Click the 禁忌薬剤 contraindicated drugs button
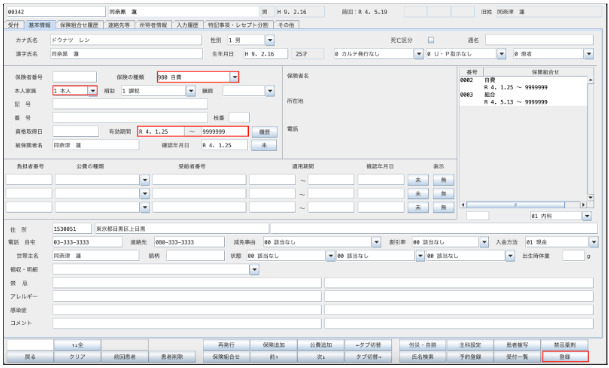609x368 pixels. pyautogui.click(x=565, y=345)
